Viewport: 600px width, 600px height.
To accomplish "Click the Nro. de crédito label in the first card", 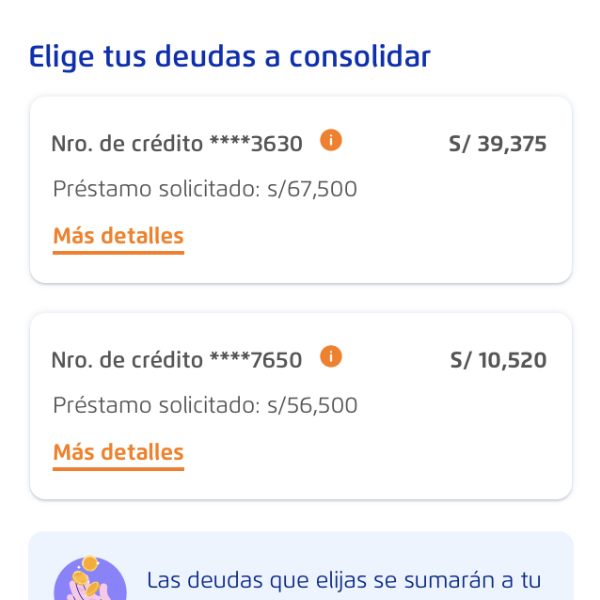I will point(127,144).
